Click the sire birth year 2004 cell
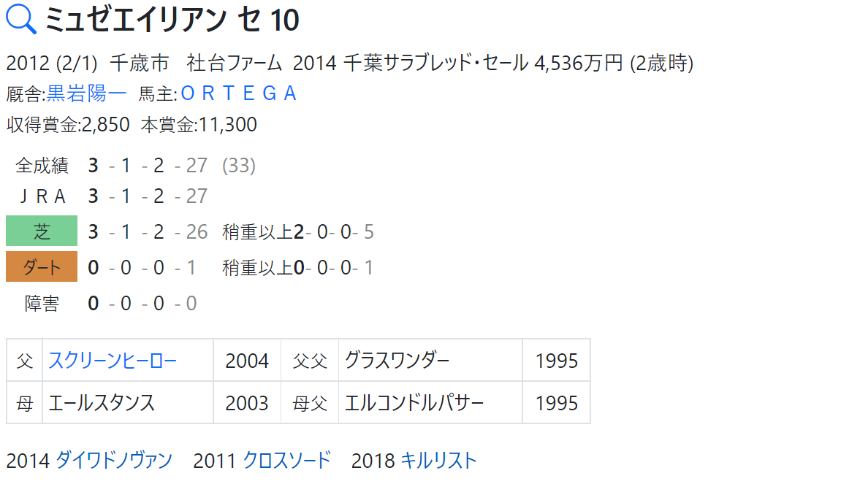 tap(247, 361)
